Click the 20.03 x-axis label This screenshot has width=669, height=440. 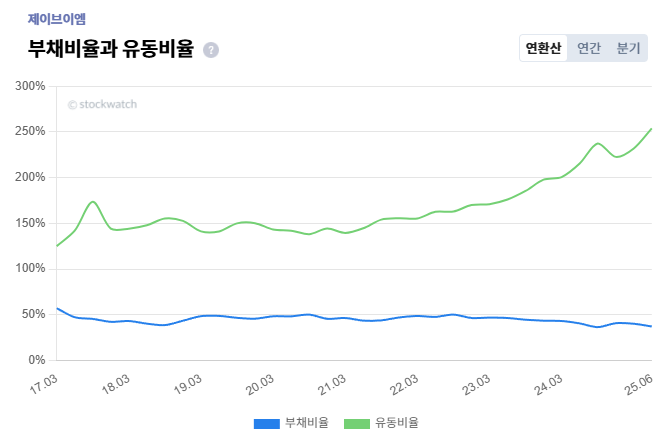[259, 382]
